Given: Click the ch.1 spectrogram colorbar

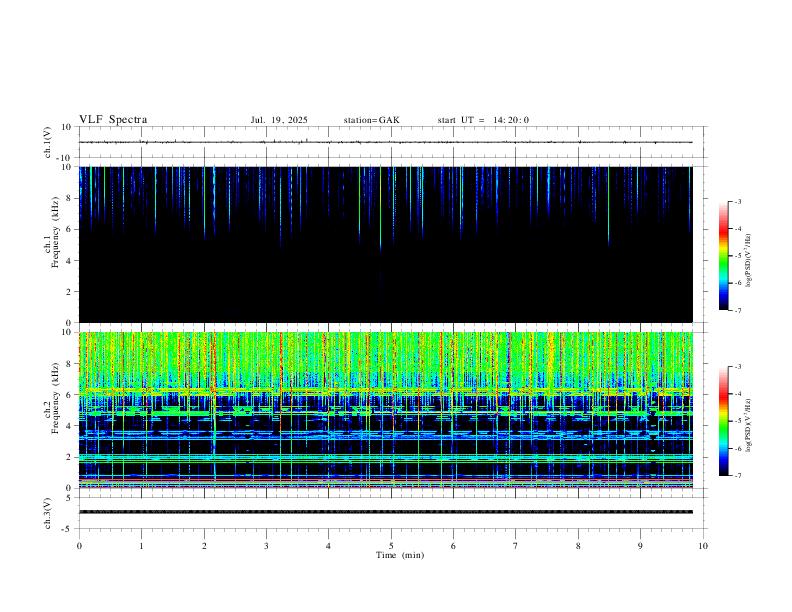Looking at the screenshot, I should tap(723, 256).
